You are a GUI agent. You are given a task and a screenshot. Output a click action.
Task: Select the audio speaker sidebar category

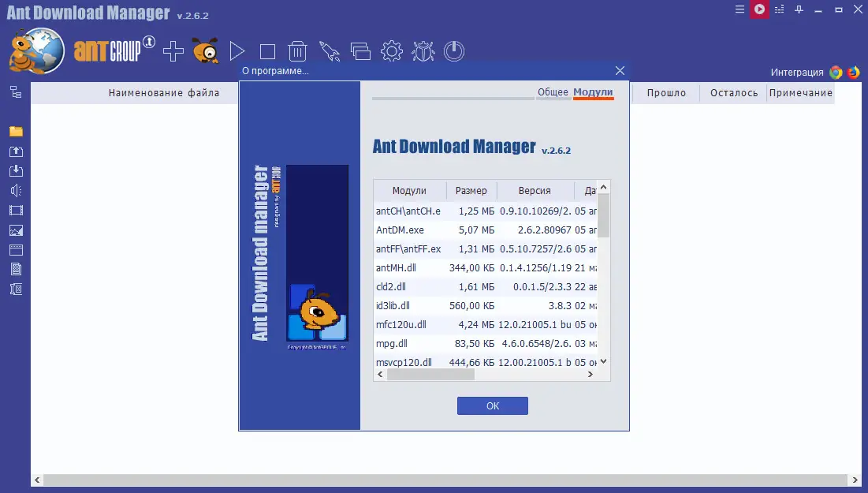[x=16, y=191]
